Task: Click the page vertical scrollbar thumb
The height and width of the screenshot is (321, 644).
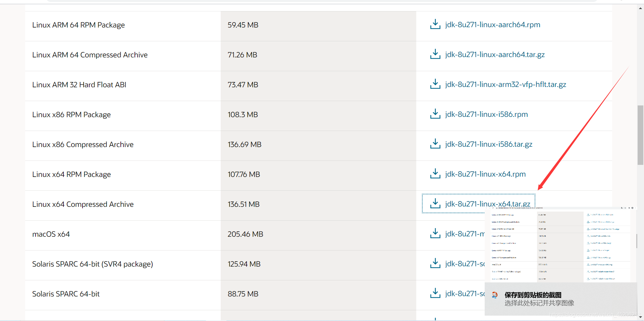Action: click(640, 135)
